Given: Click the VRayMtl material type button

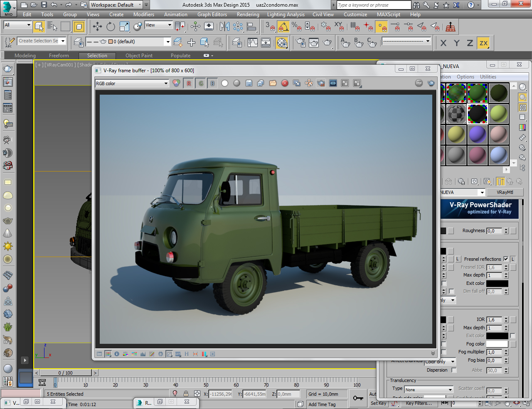Looking at the screenshot, I should [x=505, y=192].
